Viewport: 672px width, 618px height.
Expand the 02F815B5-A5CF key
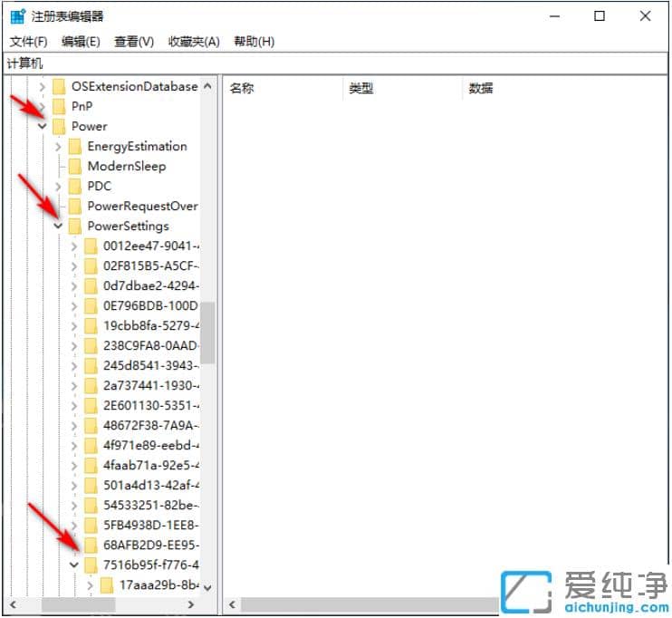pos(73,266)
